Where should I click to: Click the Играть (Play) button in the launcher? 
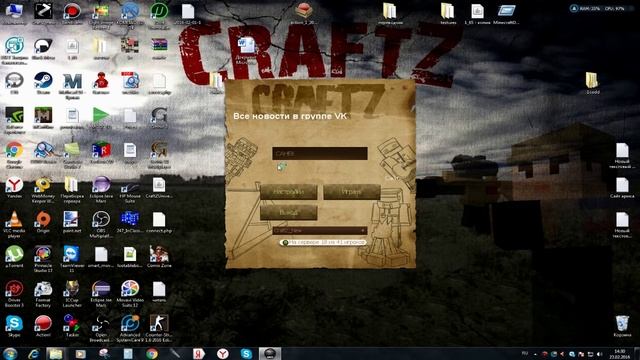(351, 192)
